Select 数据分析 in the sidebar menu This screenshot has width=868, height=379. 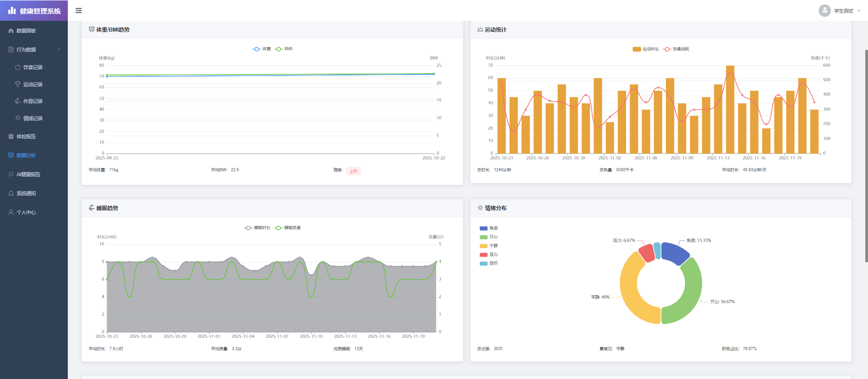pos(34,155)
